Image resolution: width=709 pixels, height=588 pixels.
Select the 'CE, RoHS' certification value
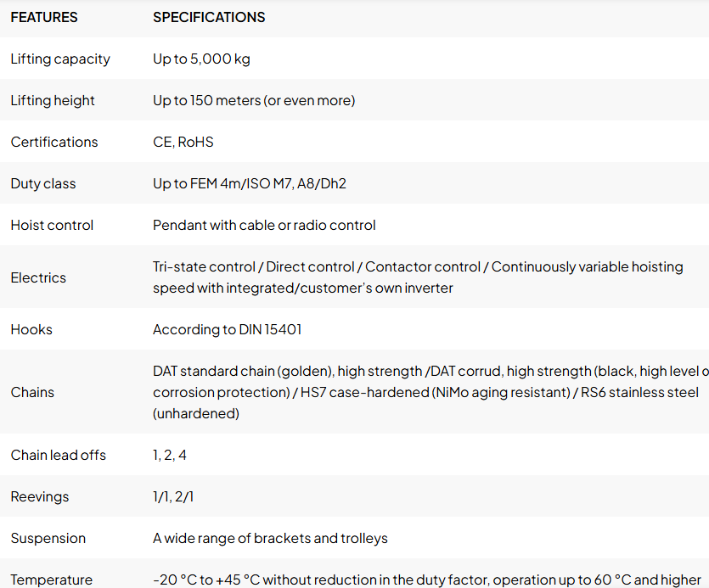click(183, 142)
